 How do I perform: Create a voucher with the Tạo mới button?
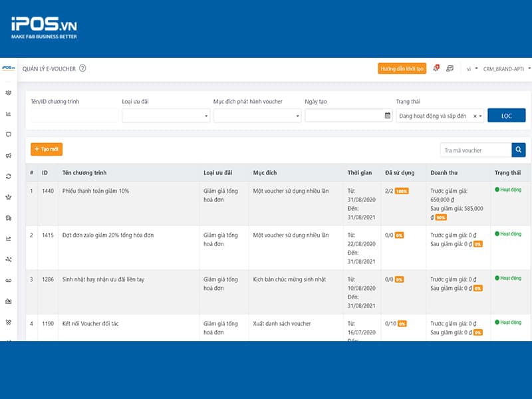pos(45,150)
